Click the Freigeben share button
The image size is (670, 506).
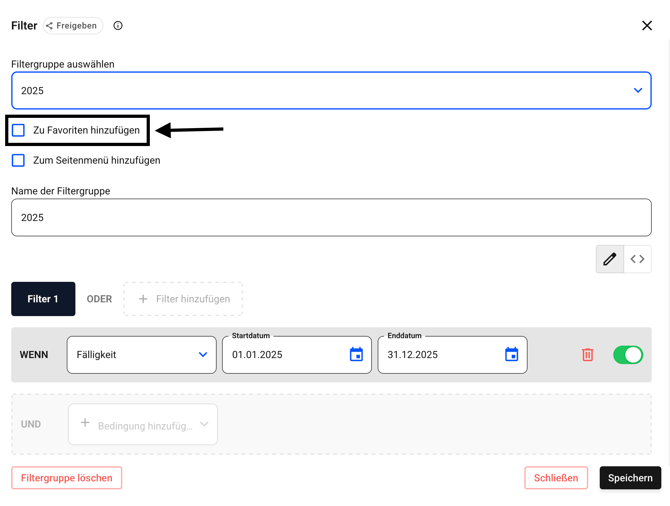point(72,26)
